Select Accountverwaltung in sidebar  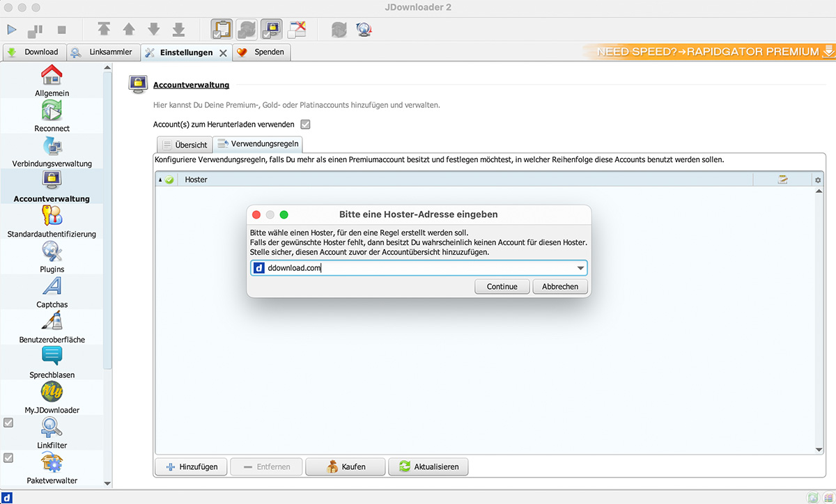pyautogui.click(x=52, y=187)
